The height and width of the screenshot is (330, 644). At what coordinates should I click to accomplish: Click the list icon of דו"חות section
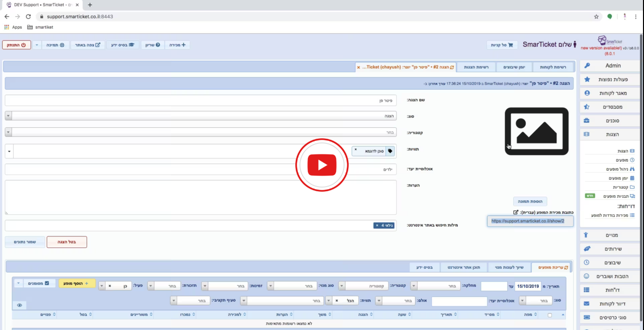(x=587, y=290)
